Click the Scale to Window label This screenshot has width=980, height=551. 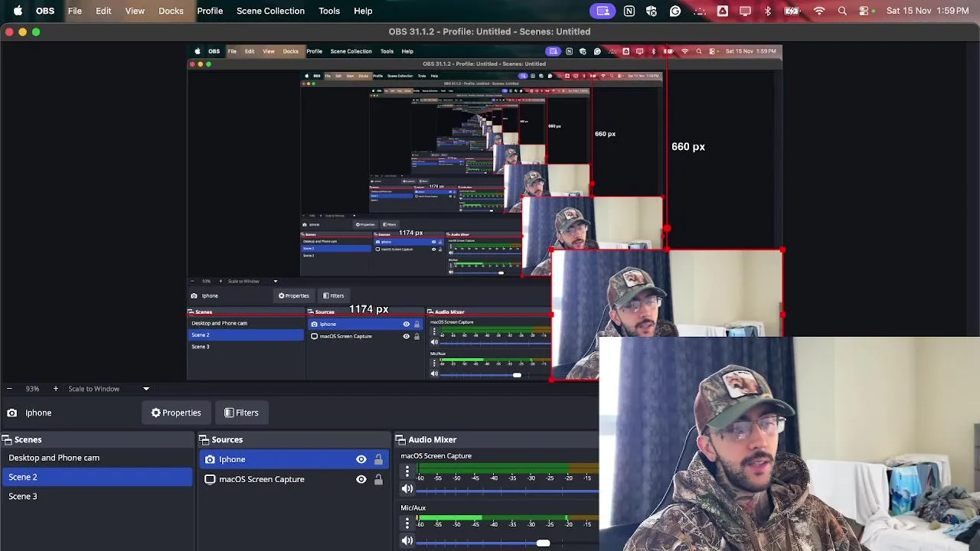[x=93, y=389]
